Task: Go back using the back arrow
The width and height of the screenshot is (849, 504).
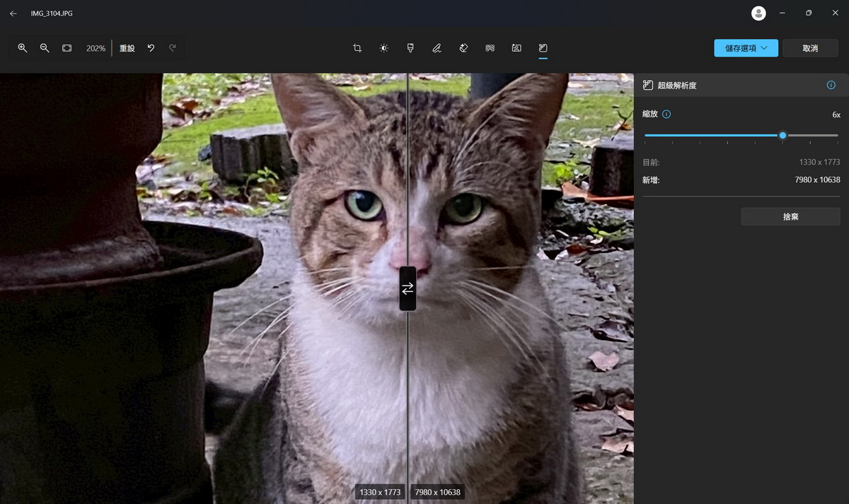Action: [x=13, y=13]
